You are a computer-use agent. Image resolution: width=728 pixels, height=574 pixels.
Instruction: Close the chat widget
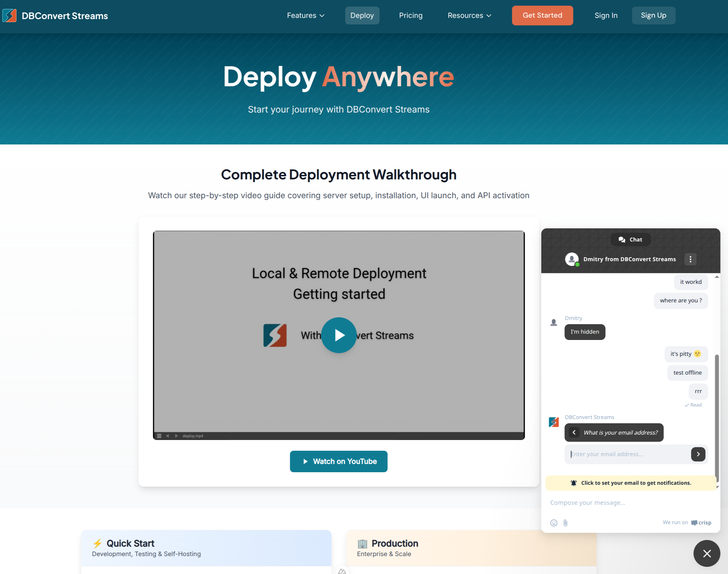[x=707, y=553]
